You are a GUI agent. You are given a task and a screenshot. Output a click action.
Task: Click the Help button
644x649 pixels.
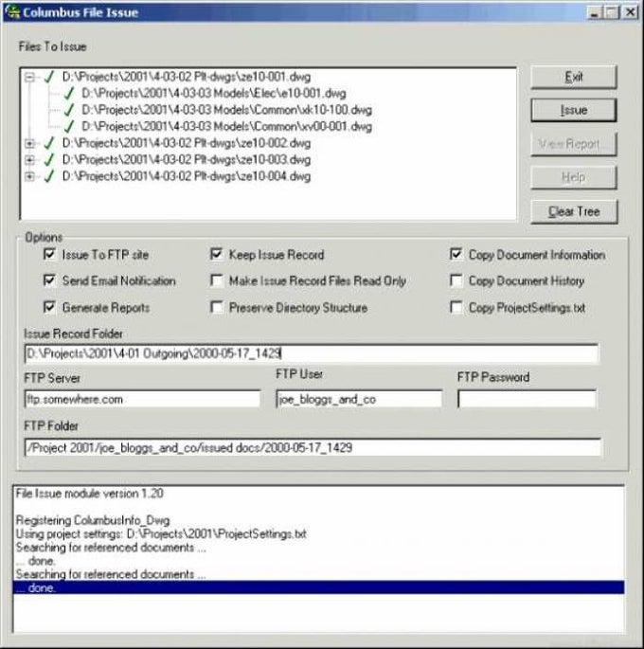(x=574, y=177)
